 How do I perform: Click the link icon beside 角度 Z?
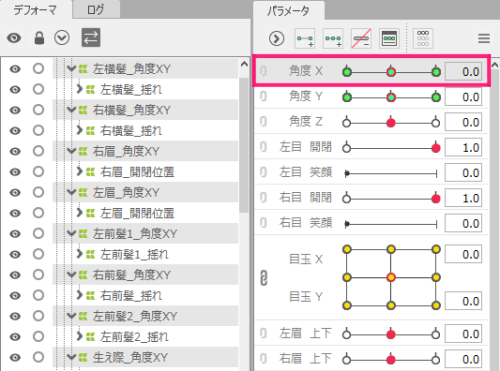pyautogui.click(x=263, y=122)
